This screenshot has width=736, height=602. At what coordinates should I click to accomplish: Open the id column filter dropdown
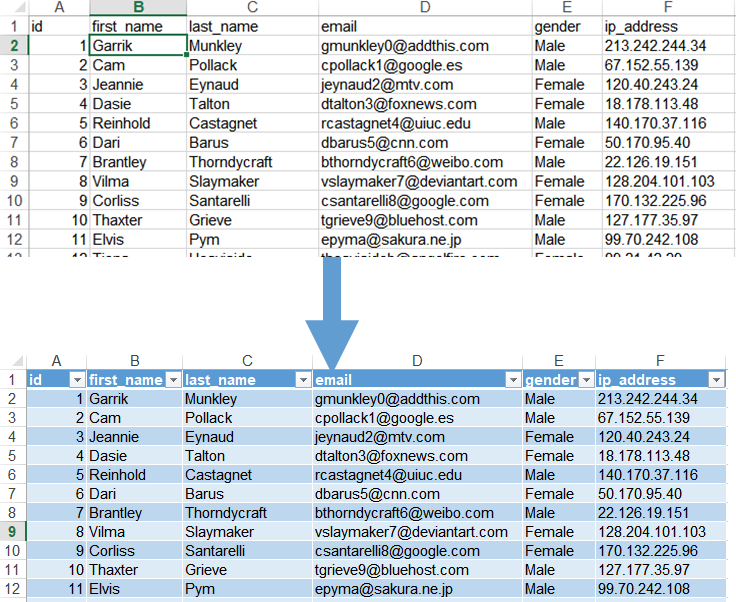tap(77, 380)
